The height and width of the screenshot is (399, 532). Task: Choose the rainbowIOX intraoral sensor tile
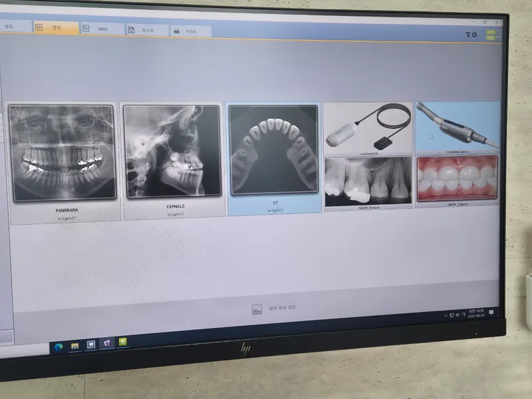[x=368, y=129]
